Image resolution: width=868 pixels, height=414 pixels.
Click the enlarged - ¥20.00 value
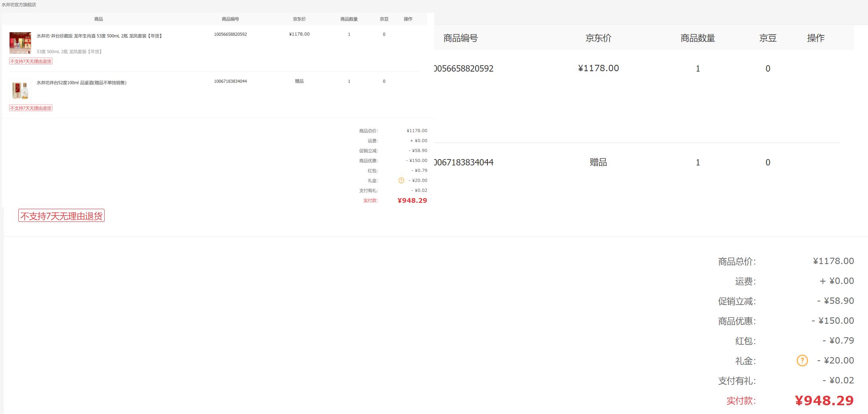click(x=835, y=361)
